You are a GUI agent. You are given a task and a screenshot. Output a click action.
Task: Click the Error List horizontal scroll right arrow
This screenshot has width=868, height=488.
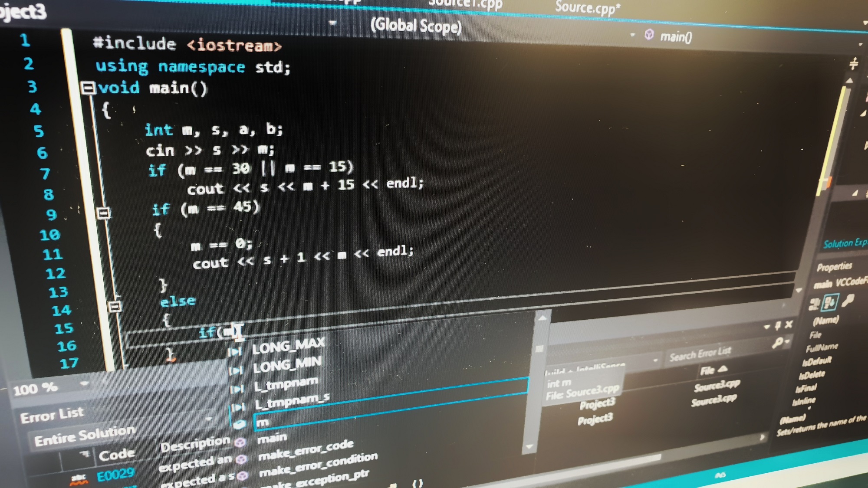(x=762, y=437)
